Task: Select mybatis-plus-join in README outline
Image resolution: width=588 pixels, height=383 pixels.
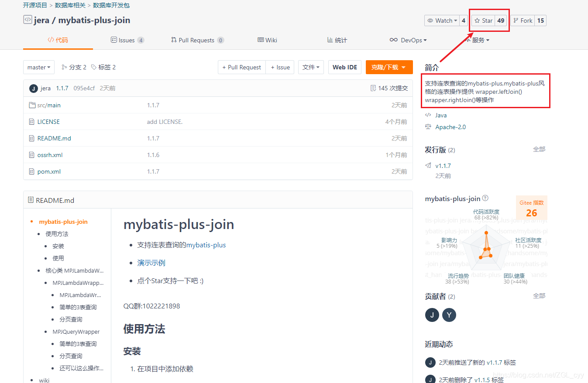Action: (x=63, y=222)
